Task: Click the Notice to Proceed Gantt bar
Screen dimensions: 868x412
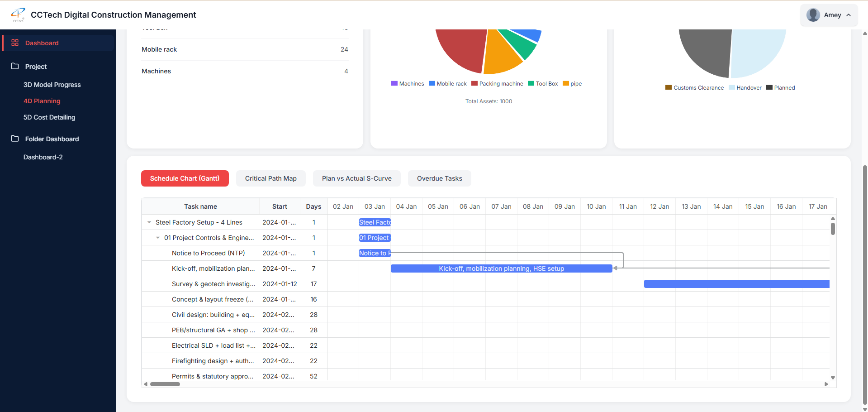Action: 375,253
